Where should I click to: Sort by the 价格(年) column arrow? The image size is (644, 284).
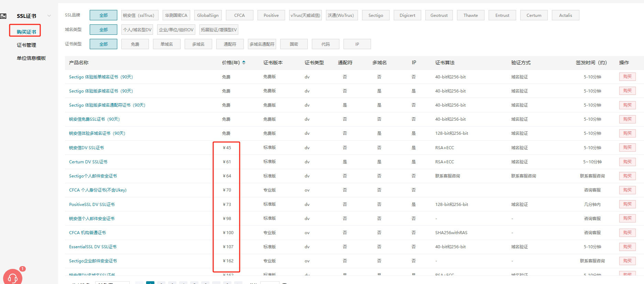point(244,63)
